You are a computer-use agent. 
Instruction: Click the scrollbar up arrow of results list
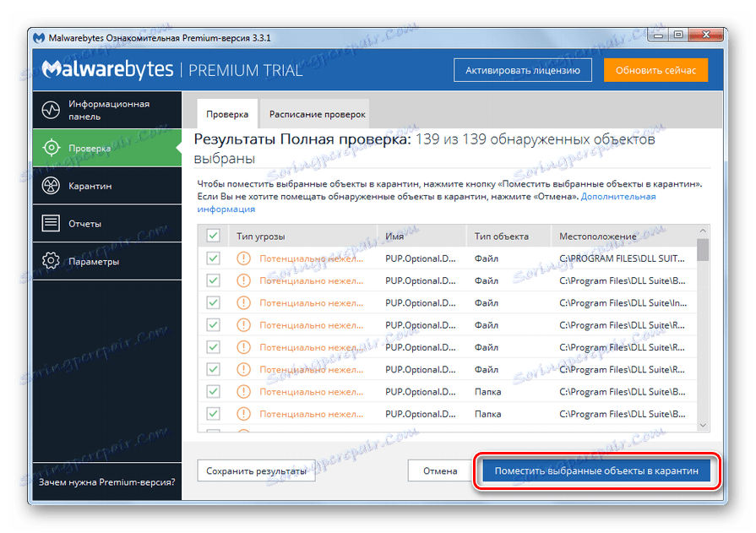[x=703, y=231]
